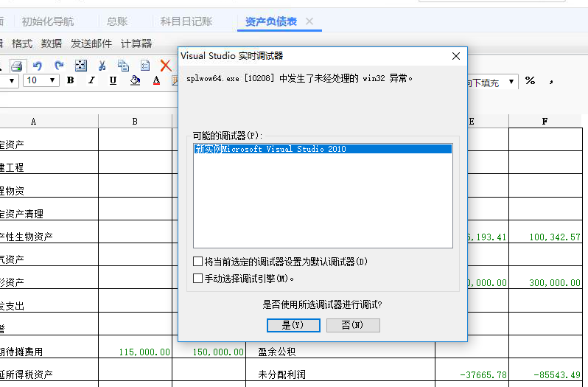Switch to the 总账 tab
Screen dimensions: 588x387
[x=117, y=21]
